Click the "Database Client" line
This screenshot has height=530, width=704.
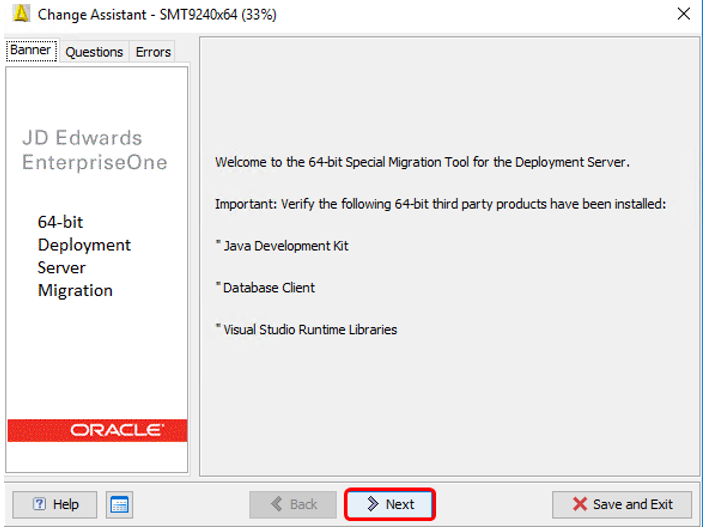pos(265,287)
